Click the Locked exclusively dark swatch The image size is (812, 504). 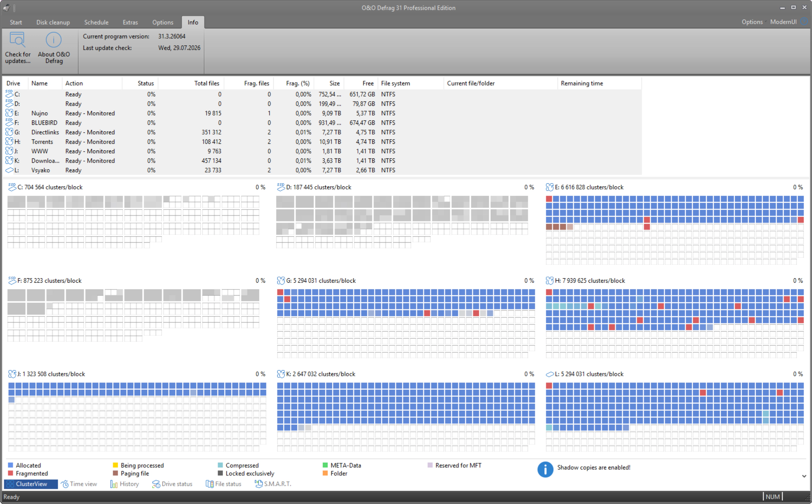220,473
